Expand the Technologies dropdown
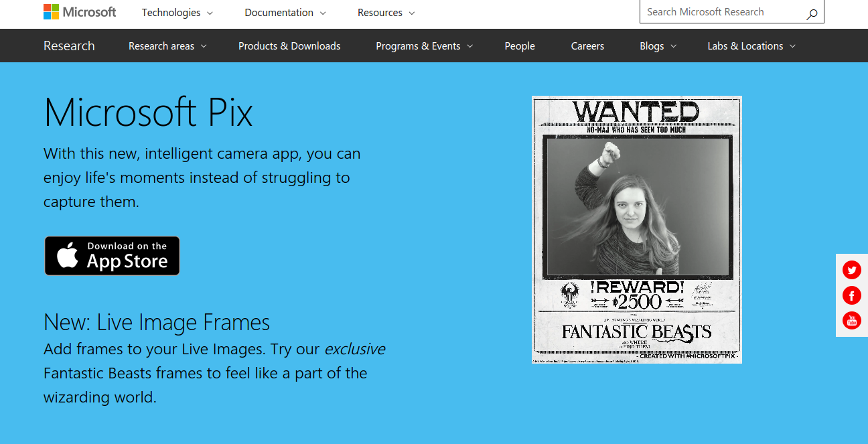 pyautogui.click(x=177, y=13)
